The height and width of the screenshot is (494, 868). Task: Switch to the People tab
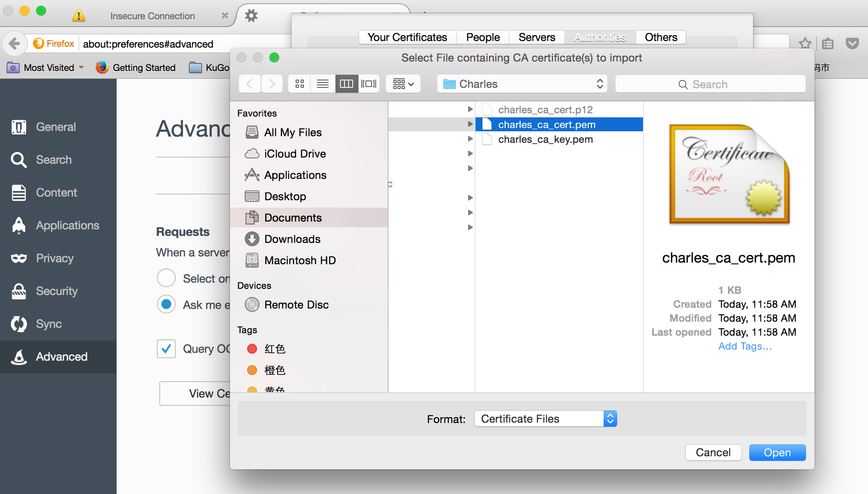pos(483,37)
